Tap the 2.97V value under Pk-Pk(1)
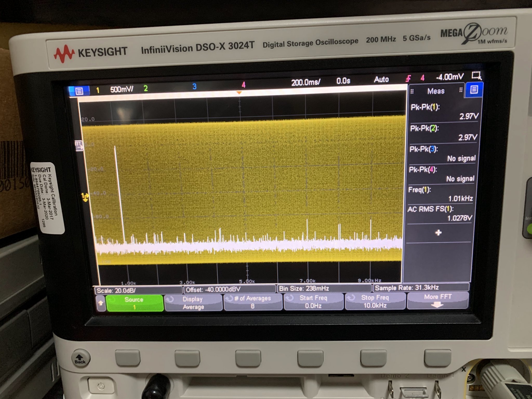This screenshot has height=399, width=532. [469, 116]
